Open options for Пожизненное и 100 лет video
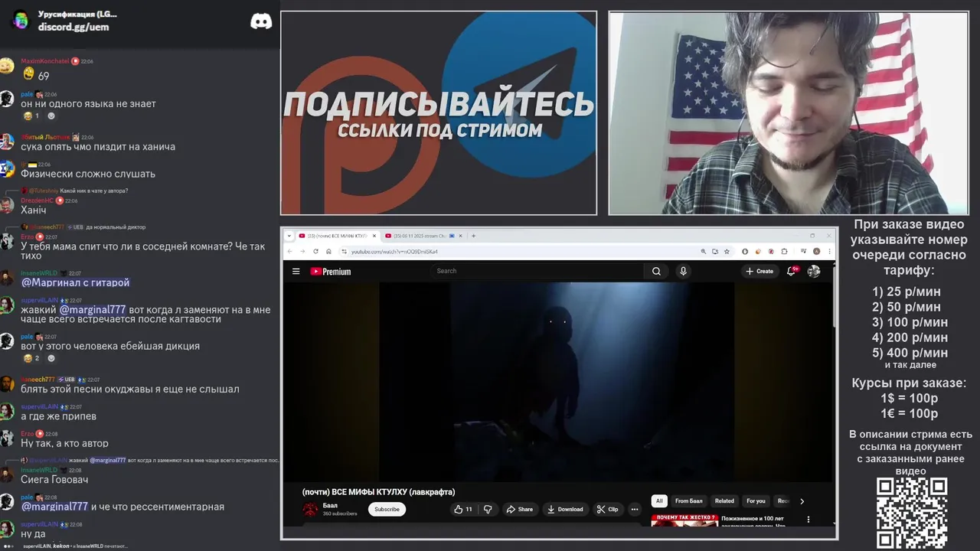The width and height of the screenshot is (980, 551). [808, 520]
